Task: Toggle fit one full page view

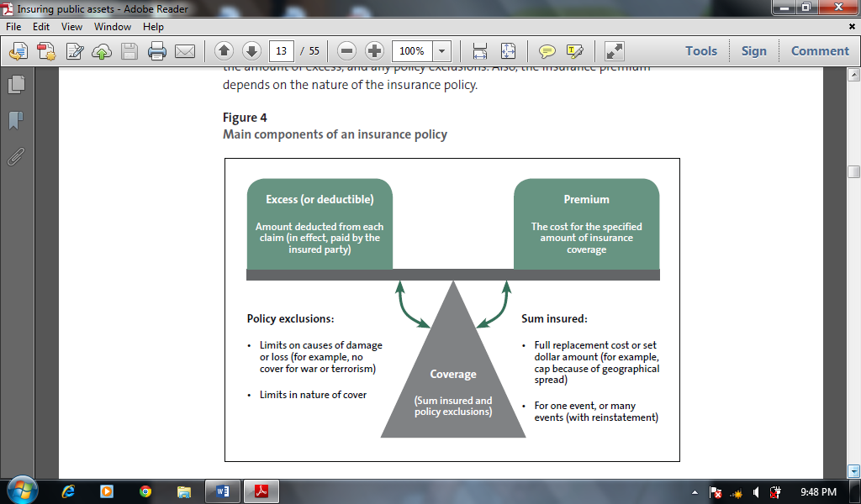Action: click(x=508, y=51)
